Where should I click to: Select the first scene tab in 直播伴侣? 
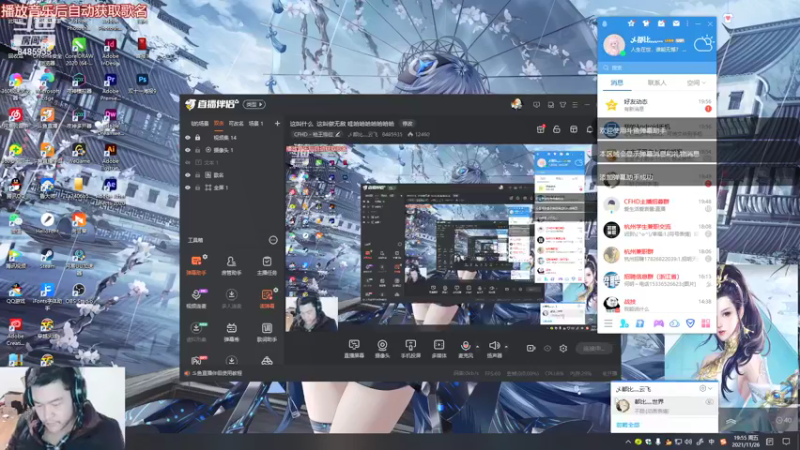click(199, 123)
